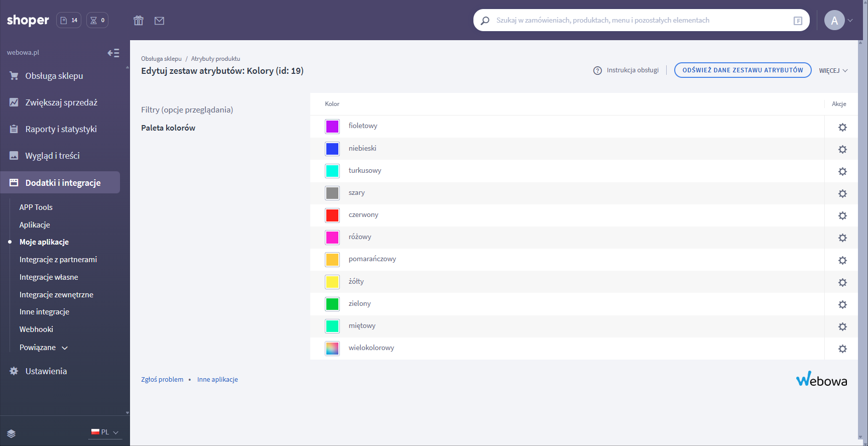The image size is (868, 446).
Task: Select the Paleta kolorów tab
Action: click(x=168, y=128)
